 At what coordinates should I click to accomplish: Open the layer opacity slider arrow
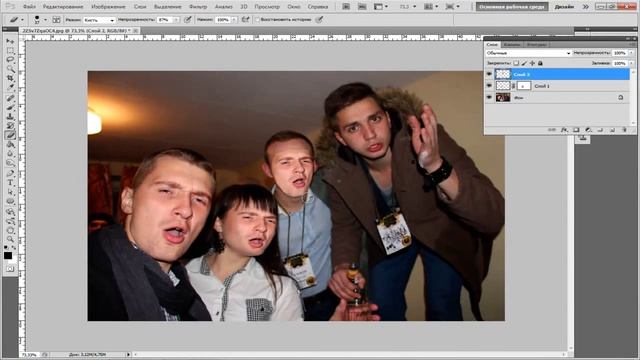coord(631,53)
